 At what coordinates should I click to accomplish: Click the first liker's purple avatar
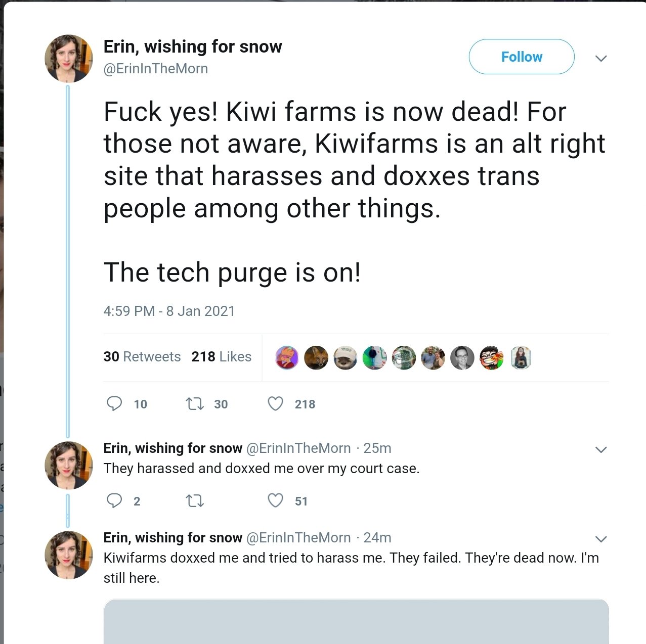pos(287,358)
